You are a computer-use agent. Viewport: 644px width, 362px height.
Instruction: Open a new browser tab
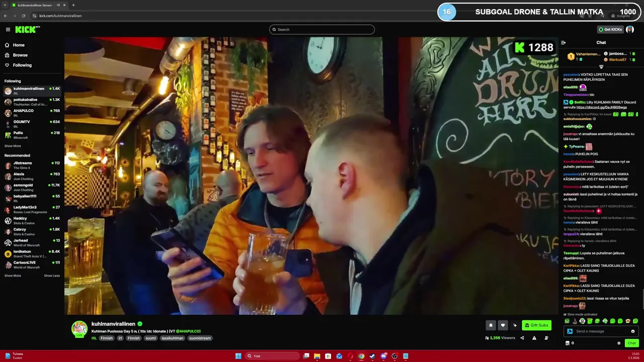(x=73, y=5)
